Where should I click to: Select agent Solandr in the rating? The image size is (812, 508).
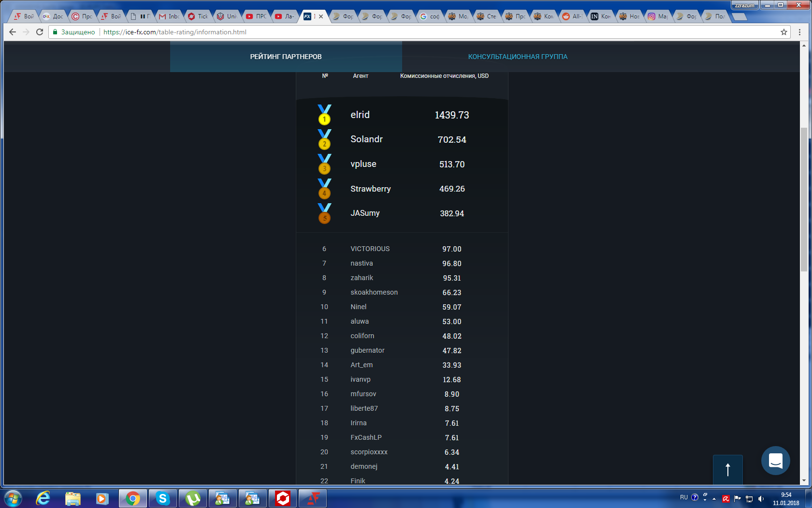coord(366,139)
